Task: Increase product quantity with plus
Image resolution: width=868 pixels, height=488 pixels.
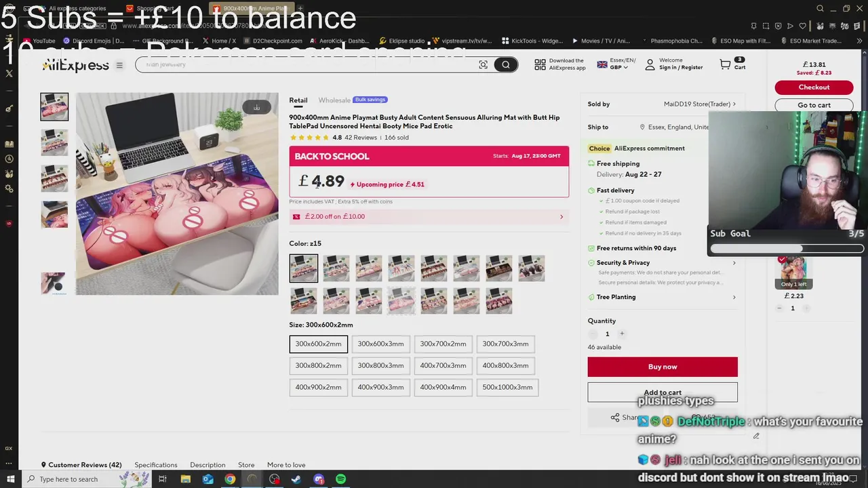Action: point(622,333)
